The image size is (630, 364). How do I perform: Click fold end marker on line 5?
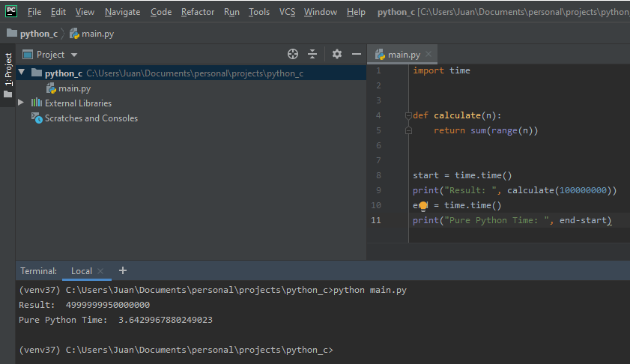pyautogui.click(x=408, y=130)
